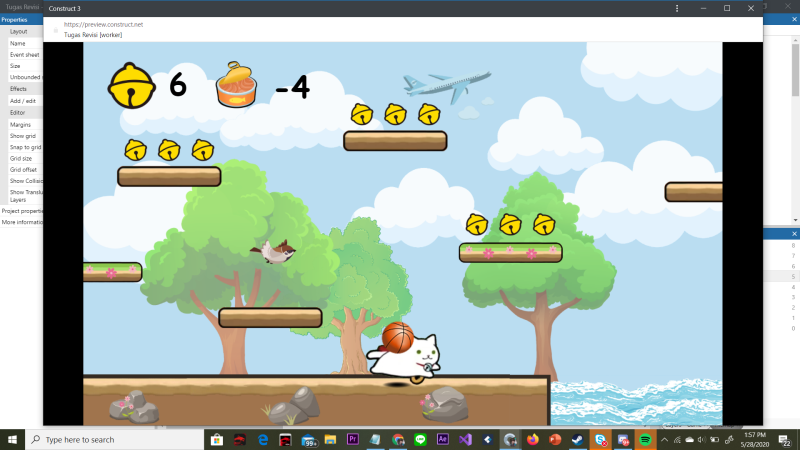The height and width of the screenshot is (450, 800).
Task: Click the More information link
Action: tap(21, 222)
